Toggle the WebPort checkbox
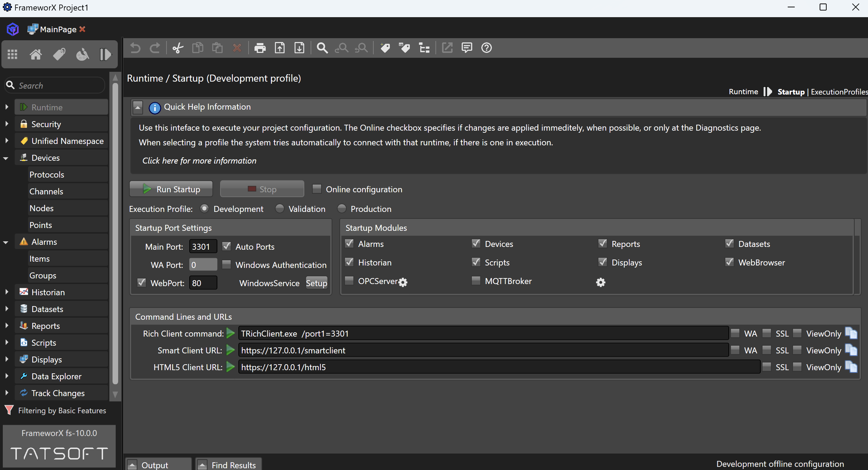This screenshot has height=470, width=868. pos(142,283)
